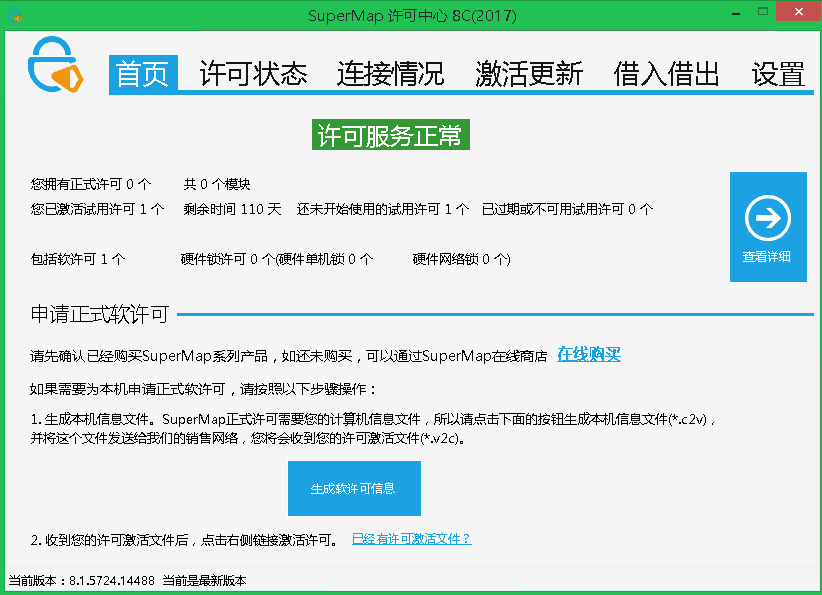Click the text 已过期或不可用试用许可 0 个
Image resolution: width=822 pixels, height=595 pixels.
click(x=567, y=209)
